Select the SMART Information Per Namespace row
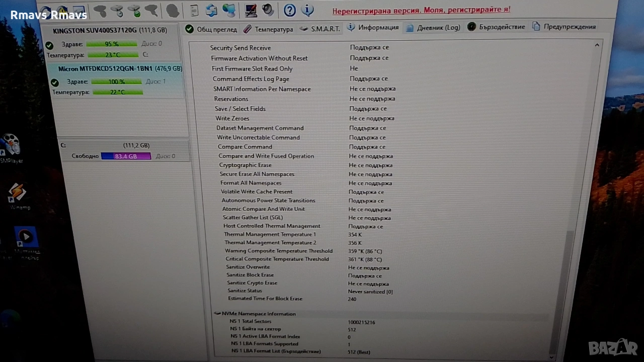The width and height of the screenshot is (644, 362). point(304,89)
